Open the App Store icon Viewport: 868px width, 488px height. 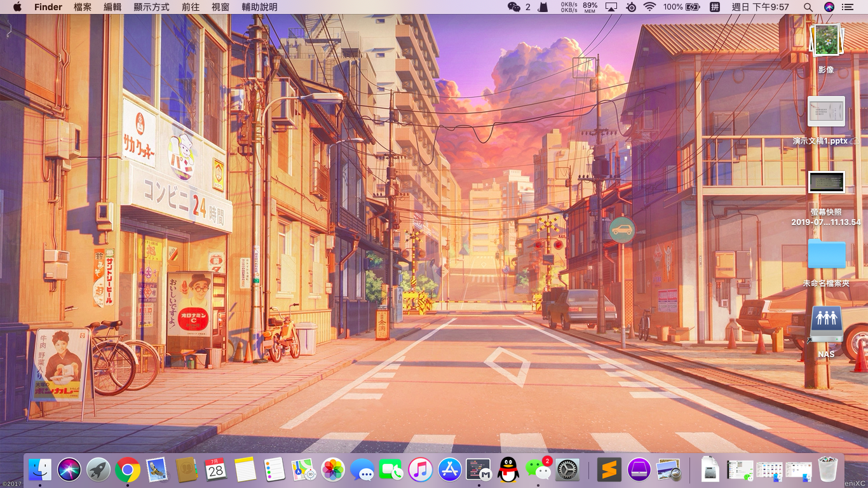[450, 470]
